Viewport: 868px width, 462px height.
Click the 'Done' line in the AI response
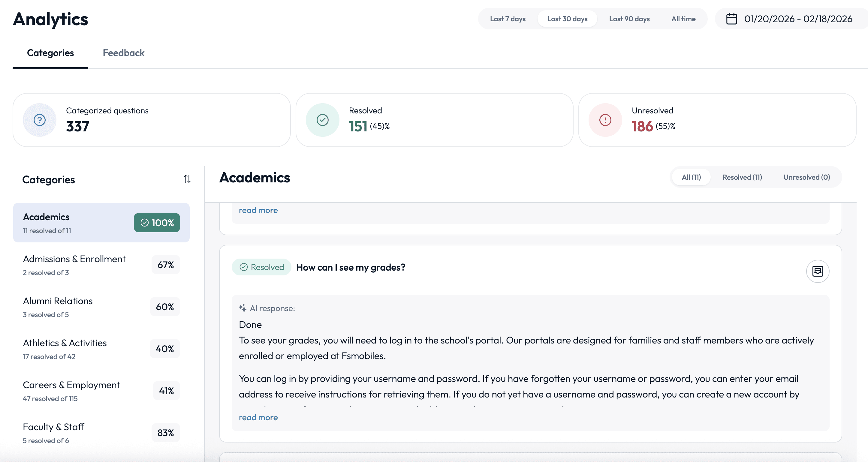click(250, 325)
